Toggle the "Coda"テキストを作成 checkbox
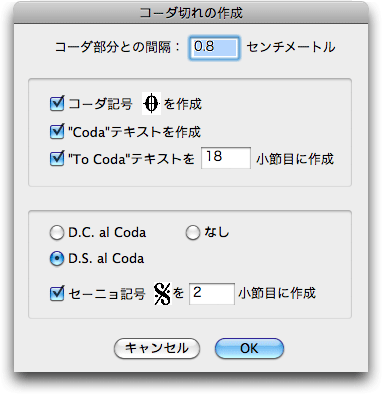The width and height of the screenshot is (382, 395). (x=57, y=132)
